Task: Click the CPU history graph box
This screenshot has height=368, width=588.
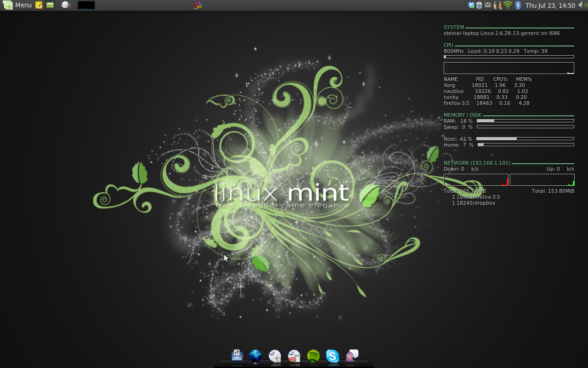Action: (509, 68)
